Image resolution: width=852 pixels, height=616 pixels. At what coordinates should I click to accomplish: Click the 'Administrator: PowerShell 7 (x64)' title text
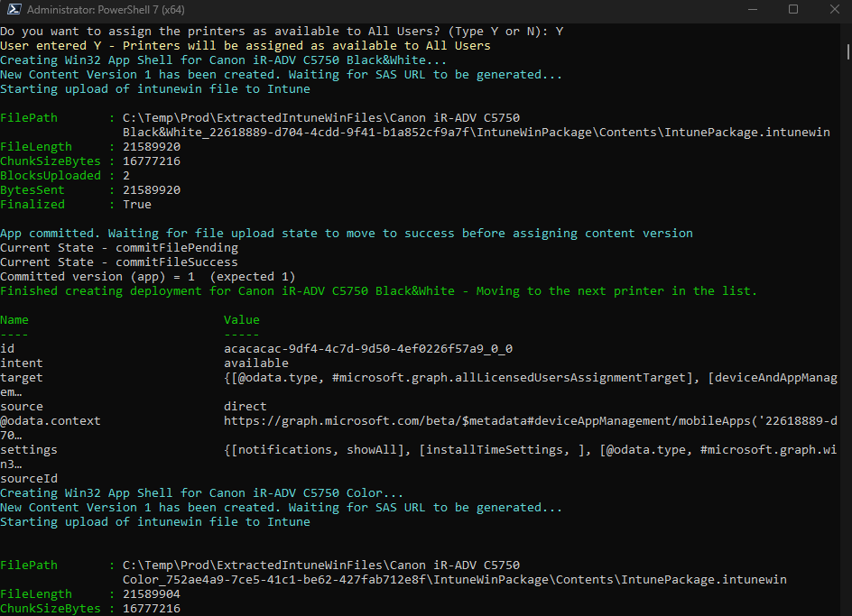pos(106,11)
